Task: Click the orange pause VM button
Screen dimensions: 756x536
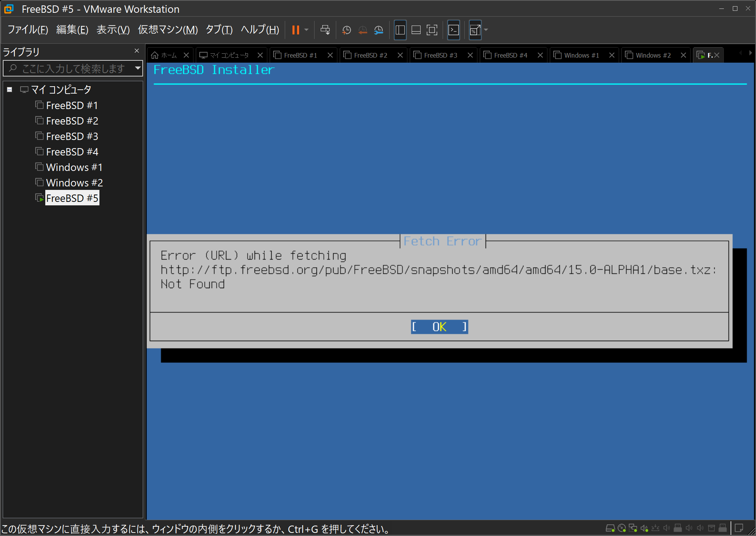Action: click(296, 30)
